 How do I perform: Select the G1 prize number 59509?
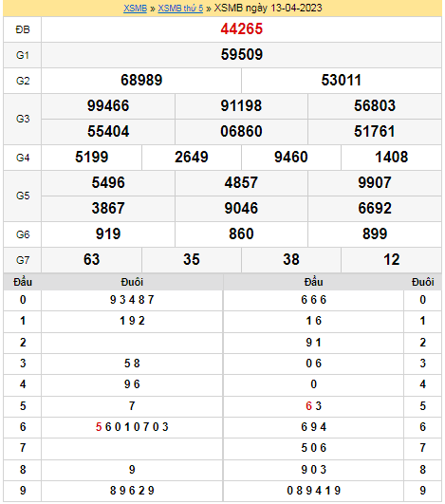(242, 54)
